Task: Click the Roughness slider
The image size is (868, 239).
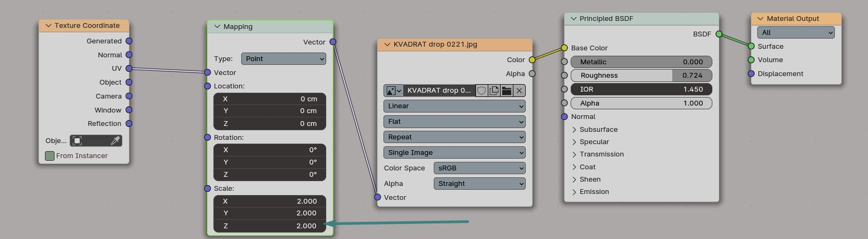Action: [641, 76]
